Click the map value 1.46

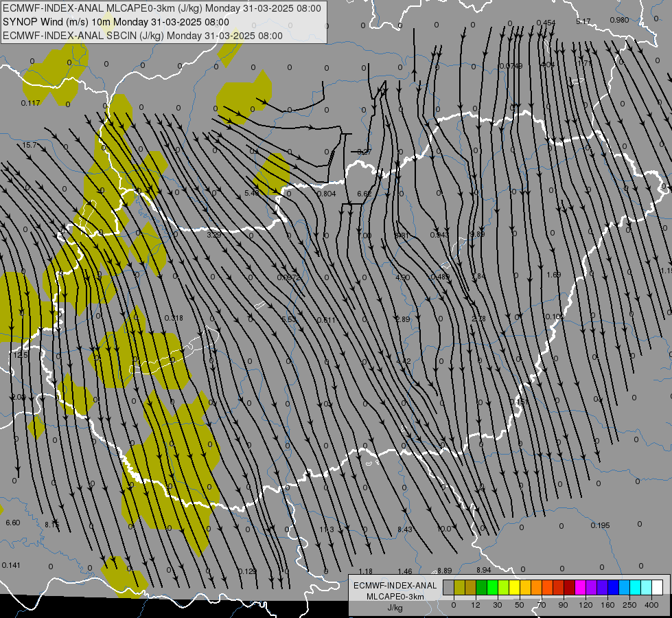pos(404,571)
